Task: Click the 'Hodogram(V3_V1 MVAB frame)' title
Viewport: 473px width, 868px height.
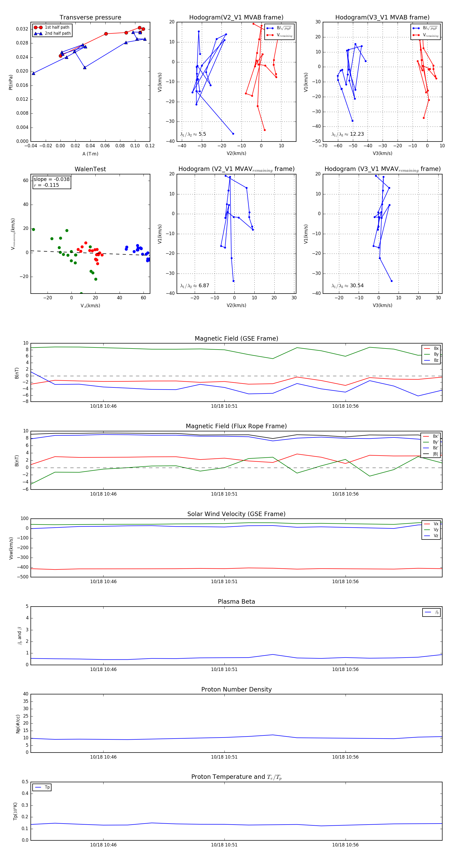Action: [x=382, y=18]
